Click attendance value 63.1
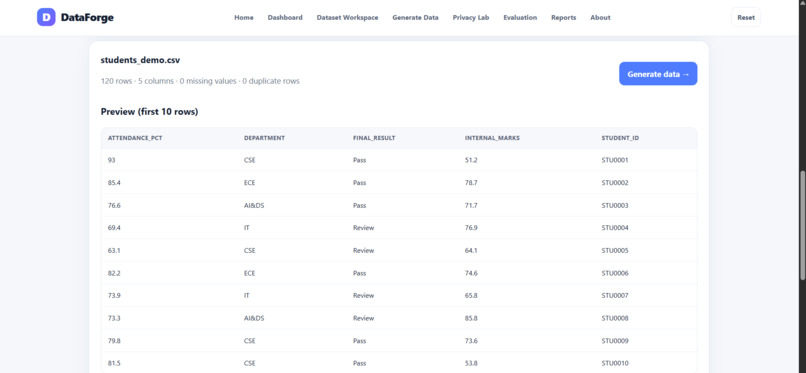 pyautogui.click(x=114, y=251)
